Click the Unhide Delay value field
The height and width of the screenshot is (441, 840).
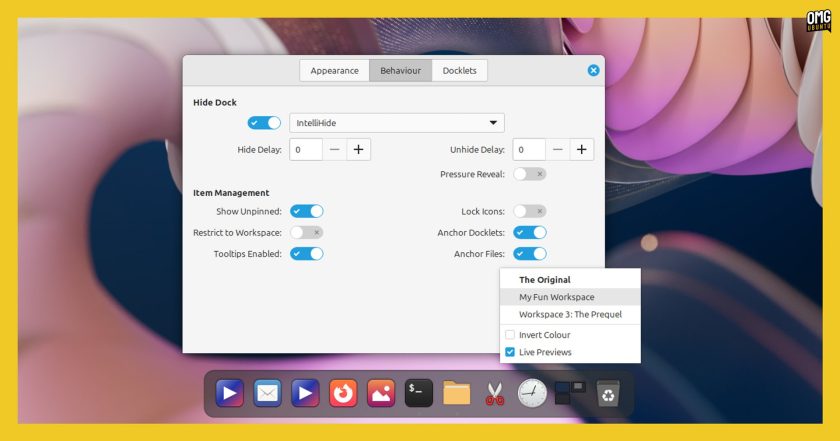pos(529,150)
